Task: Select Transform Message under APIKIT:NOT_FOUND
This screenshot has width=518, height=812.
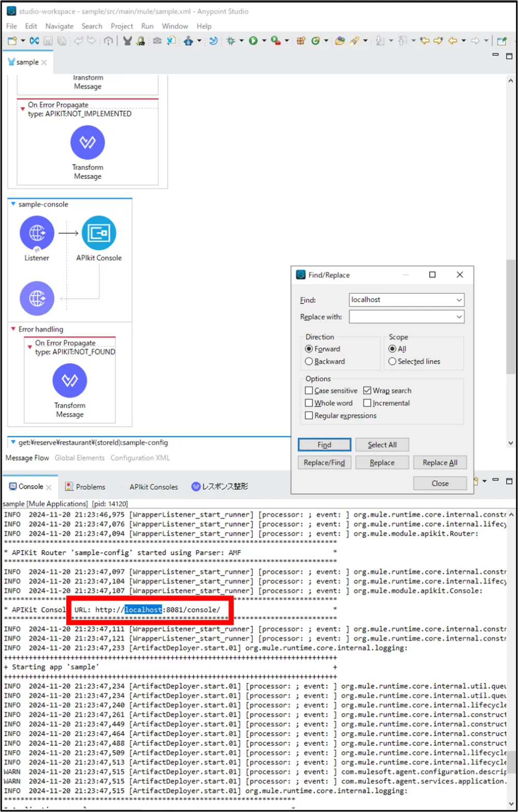Action: coord(69,381)
